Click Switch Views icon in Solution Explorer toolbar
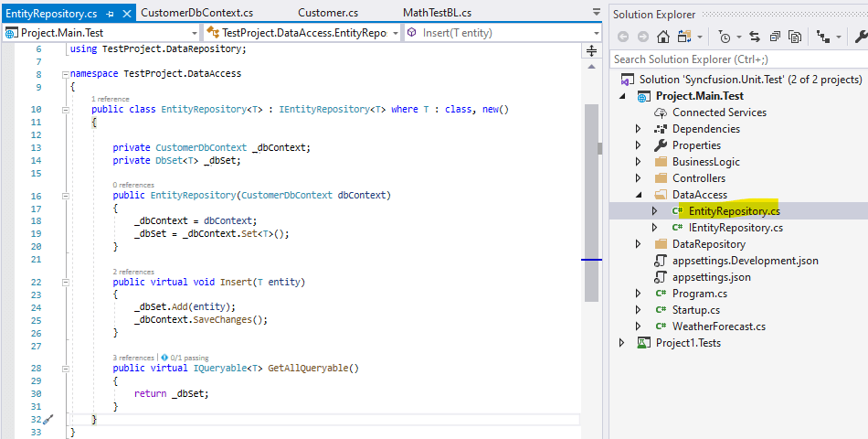 point(684,37)
